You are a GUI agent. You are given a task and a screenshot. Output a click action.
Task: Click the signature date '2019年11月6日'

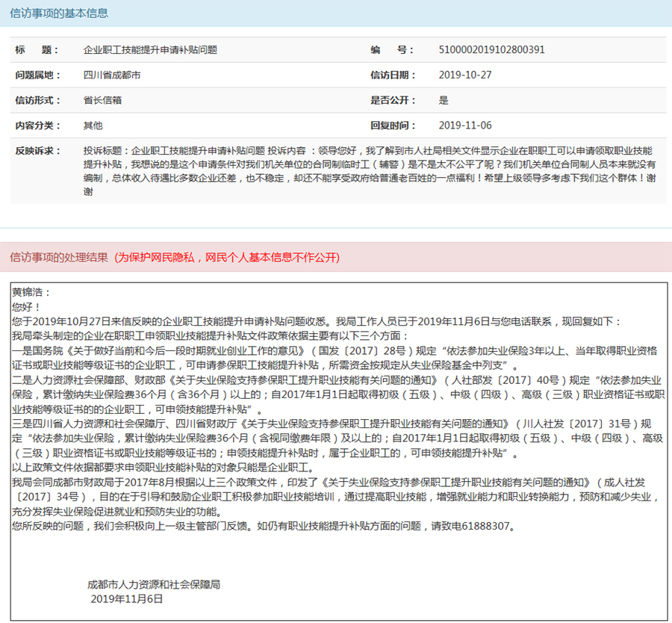[x=127, y=599]
